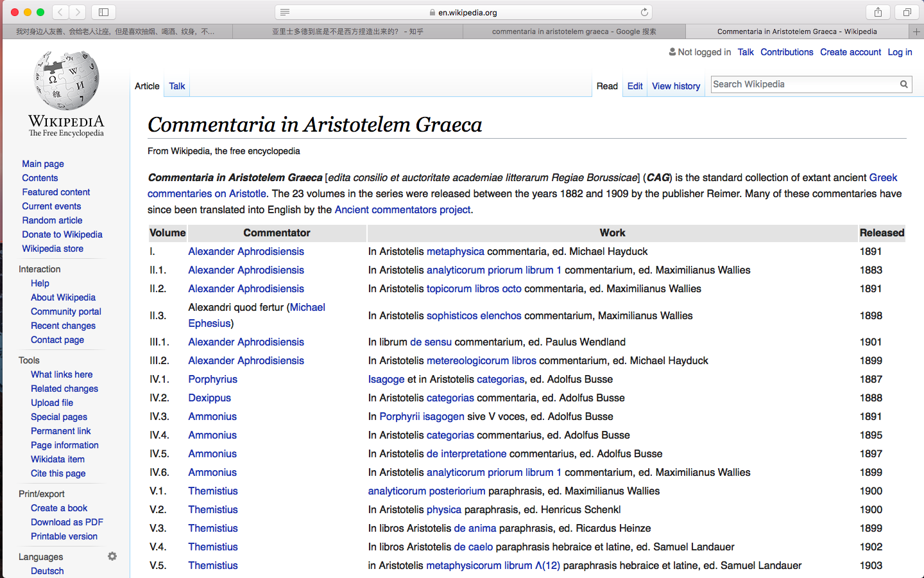This screenshot has width=924, height=578.
Task: Click the Log in link
Action: click(900, 52)
